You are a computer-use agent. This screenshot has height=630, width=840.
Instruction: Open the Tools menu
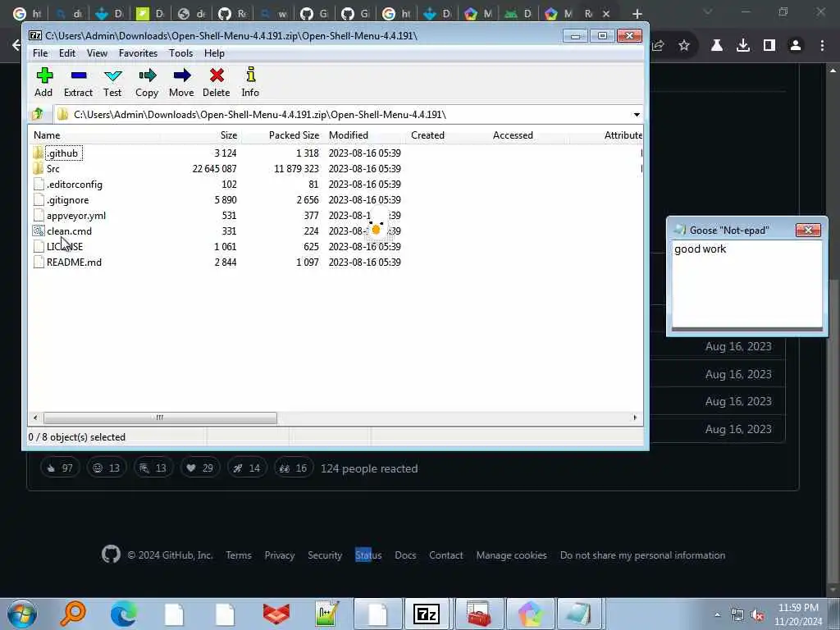pyautogui.click(x=180, y=53)
